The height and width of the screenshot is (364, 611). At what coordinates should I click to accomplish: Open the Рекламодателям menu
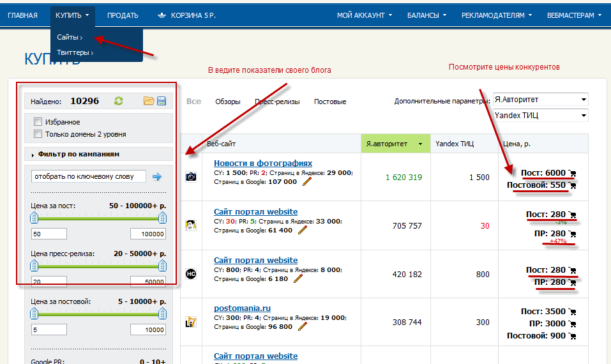pos(496,15)
